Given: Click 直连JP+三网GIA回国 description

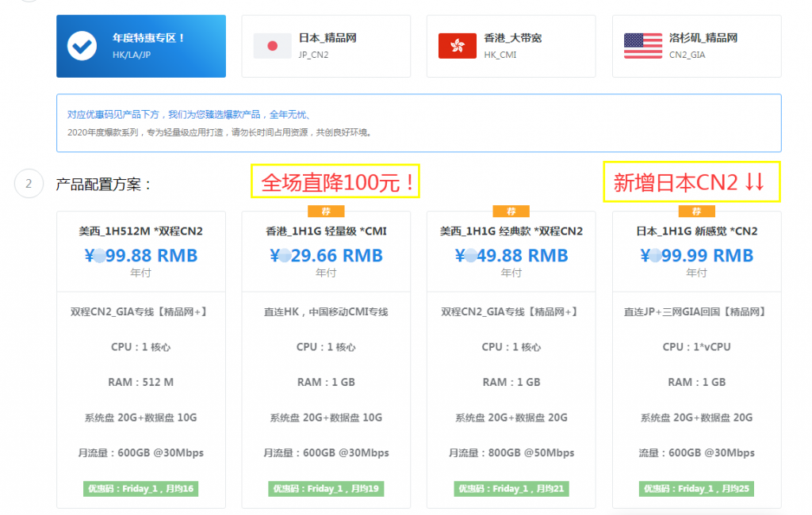Looking at the screenshot, I should [x=696, y=311].
